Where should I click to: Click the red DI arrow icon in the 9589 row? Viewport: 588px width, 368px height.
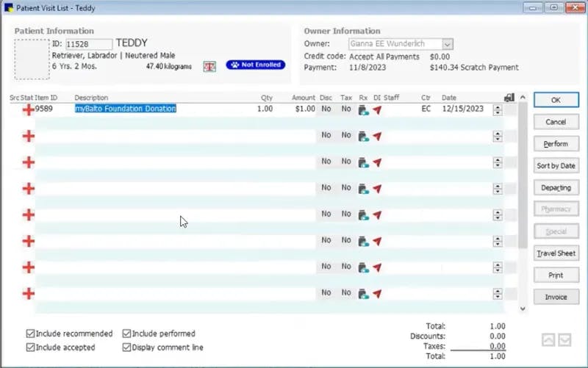click(x=377, y=109)
